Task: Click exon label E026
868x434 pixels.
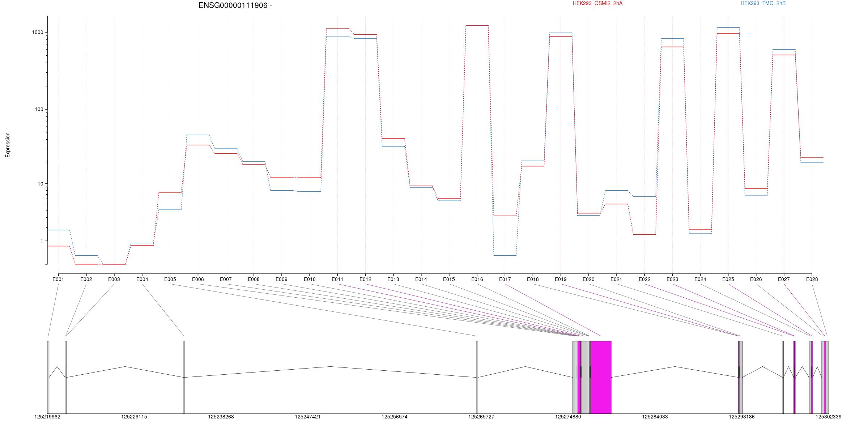Action: tap(756, 279)
